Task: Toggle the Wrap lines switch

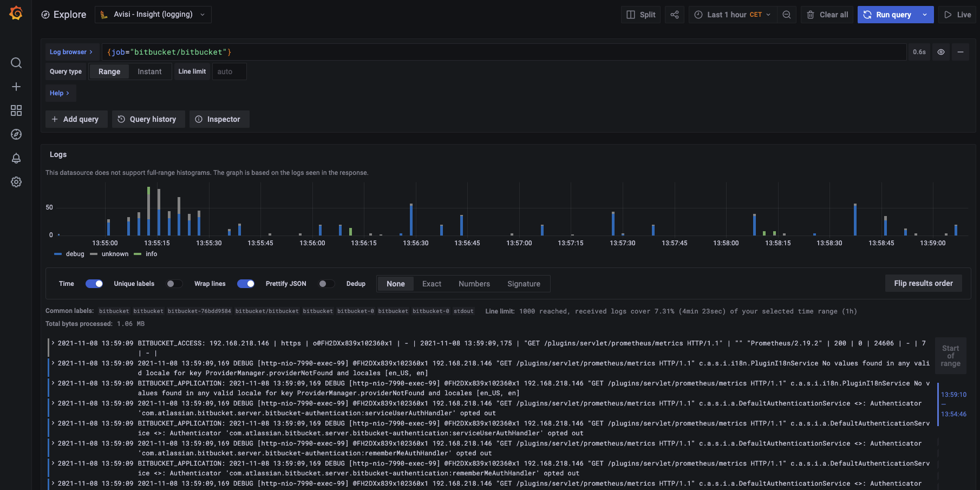Action: 246,284
